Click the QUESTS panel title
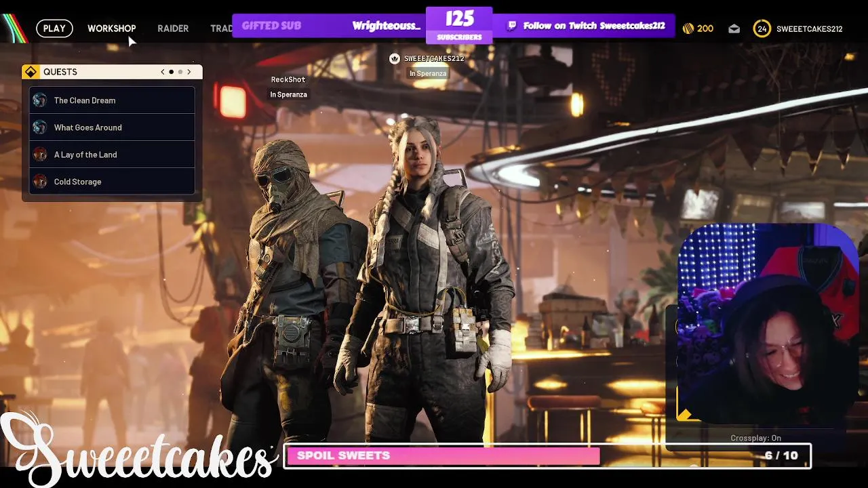 point(60,72)
